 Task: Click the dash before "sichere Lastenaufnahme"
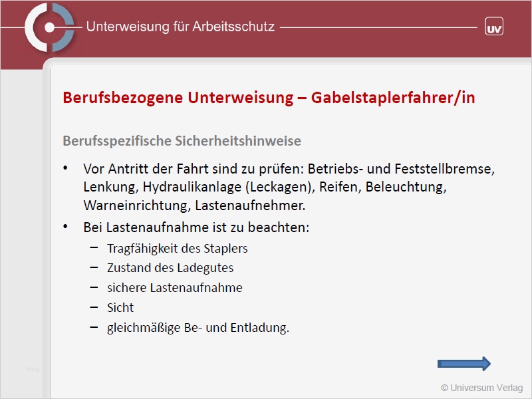coord(93,288)
